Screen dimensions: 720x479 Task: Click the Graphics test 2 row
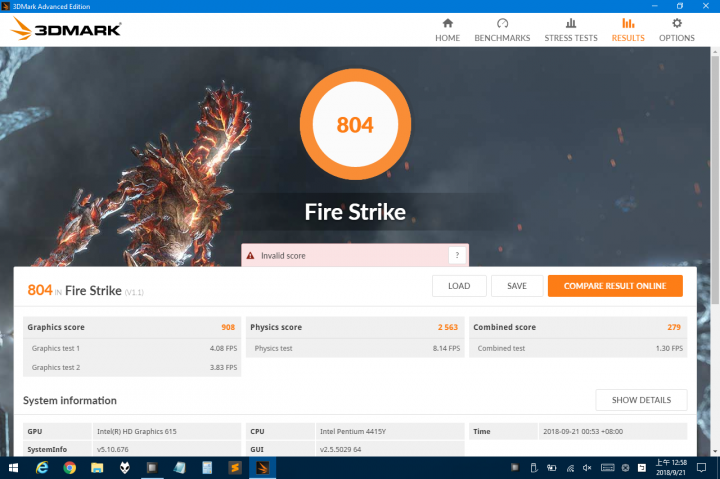132,367
